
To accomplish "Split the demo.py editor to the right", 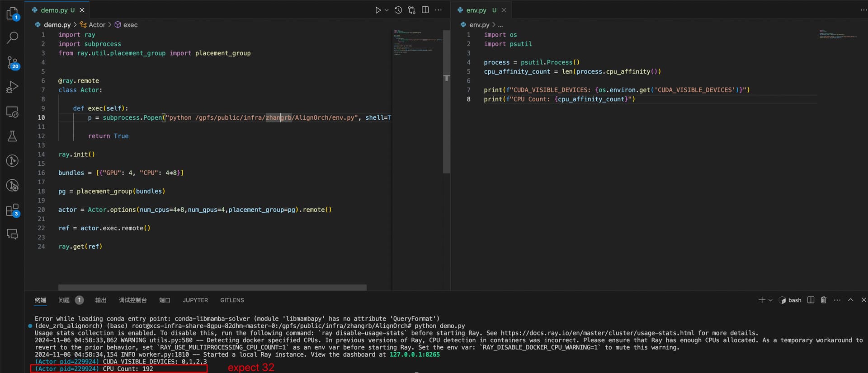I will 425,10.
